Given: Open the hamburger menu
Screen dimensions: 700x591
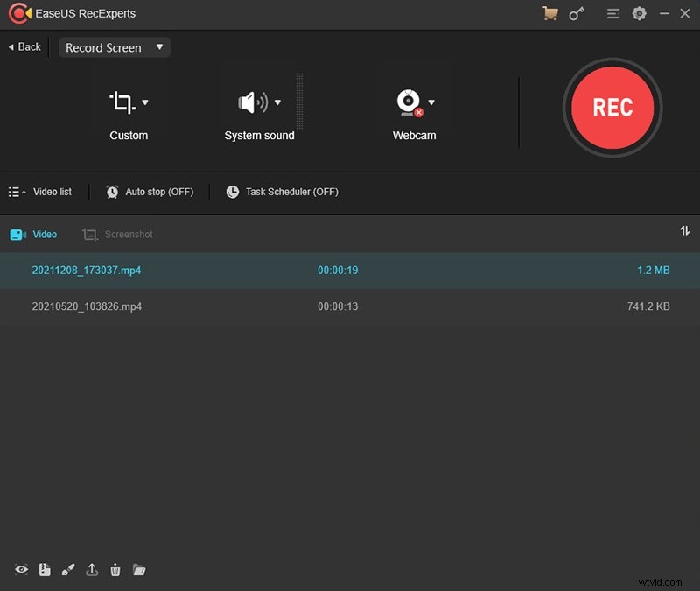Looking at the screenshot, I should pyautogui.click(x=612, y=13).
